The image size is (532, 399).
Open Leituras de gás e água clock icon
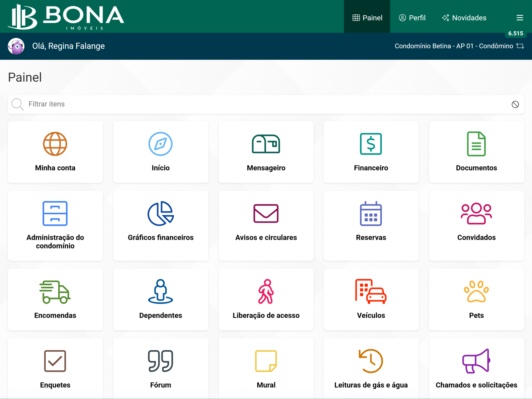tap(371, 361)
